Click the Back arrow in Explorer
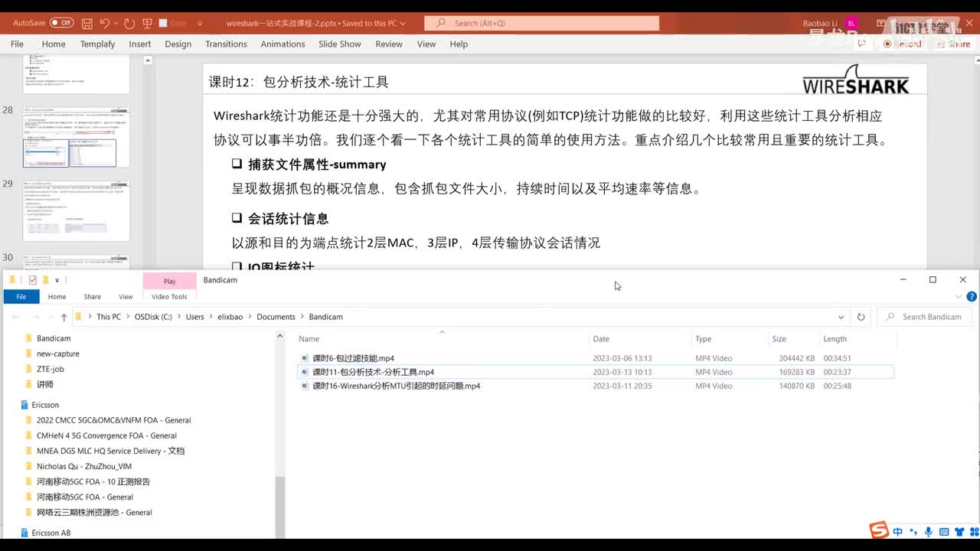980x551 pixels. coord(16,317)
